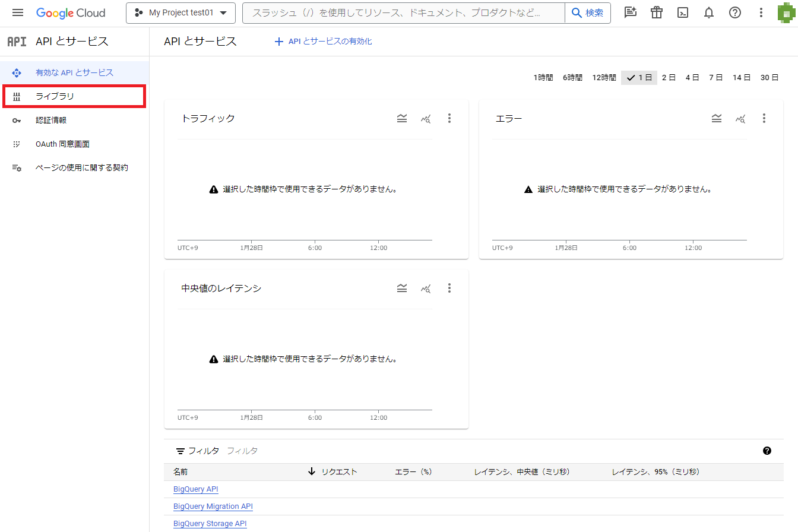The width and height of the screenshot is (798, 532).
Task: Select the 30日 time range
Action: pyautogui.click(x=769, y=77)
